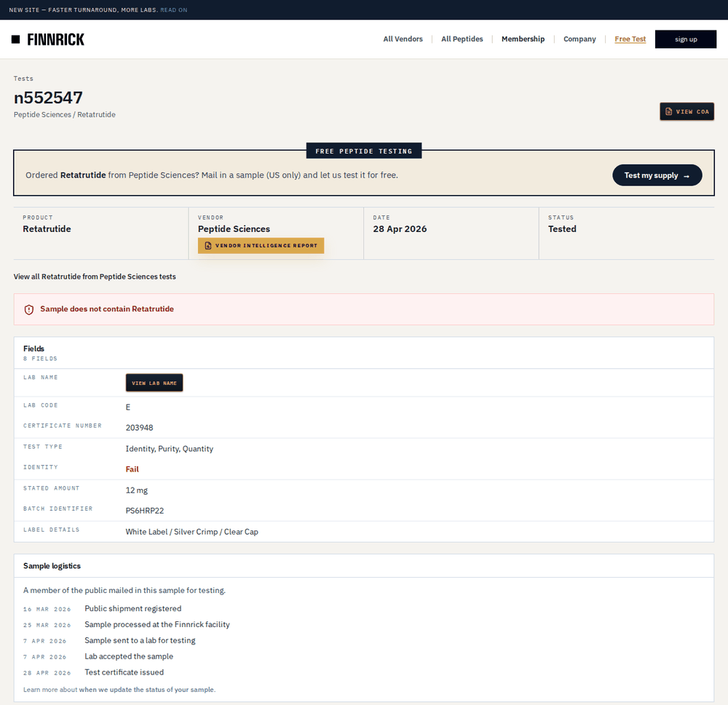Image resolution: width=728 pixels, height=705 pixels.
Task: Click the Tested status value
Action: [562, 228]
